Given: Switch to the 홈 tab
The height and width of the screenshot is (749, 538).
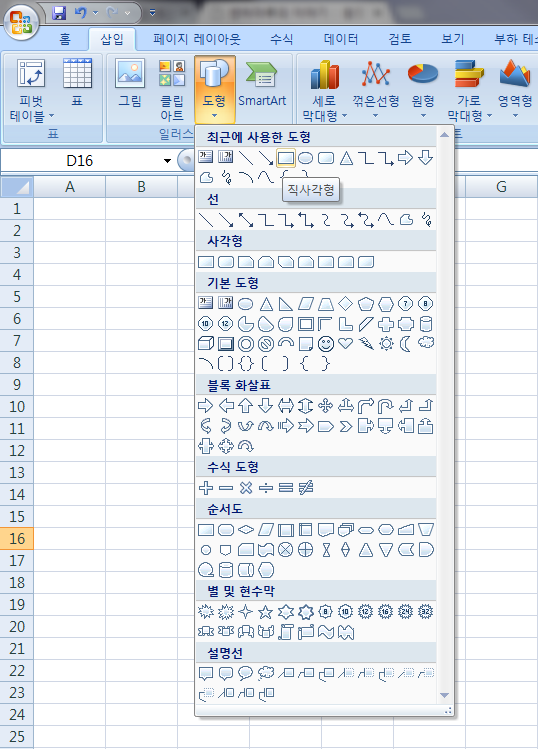Looking at the screenshot, I should [65, 39].
